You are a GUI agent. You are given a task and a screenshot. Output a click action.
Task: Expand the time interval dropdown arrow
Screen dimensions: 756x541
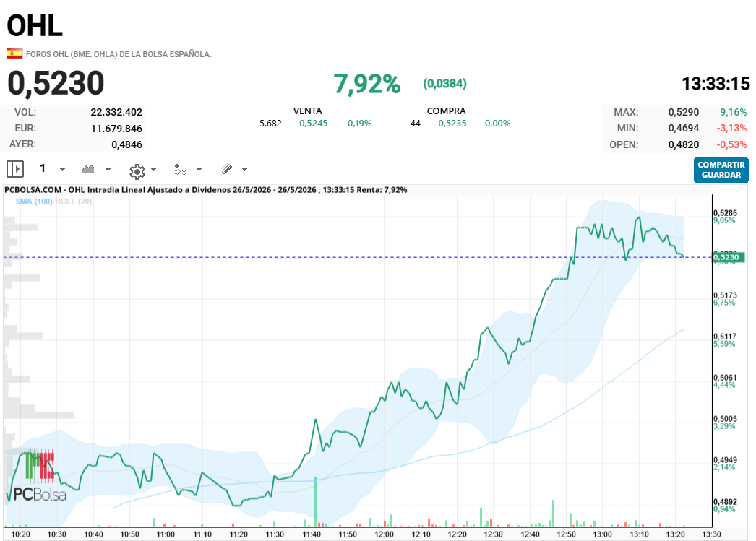coord(62,170)
